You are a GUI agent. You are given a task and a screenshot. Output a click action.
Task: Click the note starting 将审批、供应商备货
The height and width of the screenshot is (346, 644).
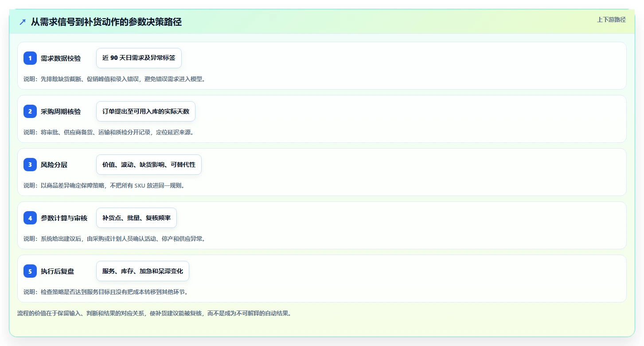click(x=109, y=132)
